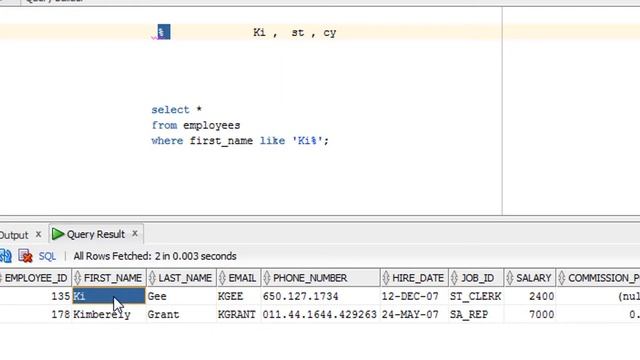640x360 pixels.
Task: Click the LAST_NAME column header label
Action: coord(185,278)
